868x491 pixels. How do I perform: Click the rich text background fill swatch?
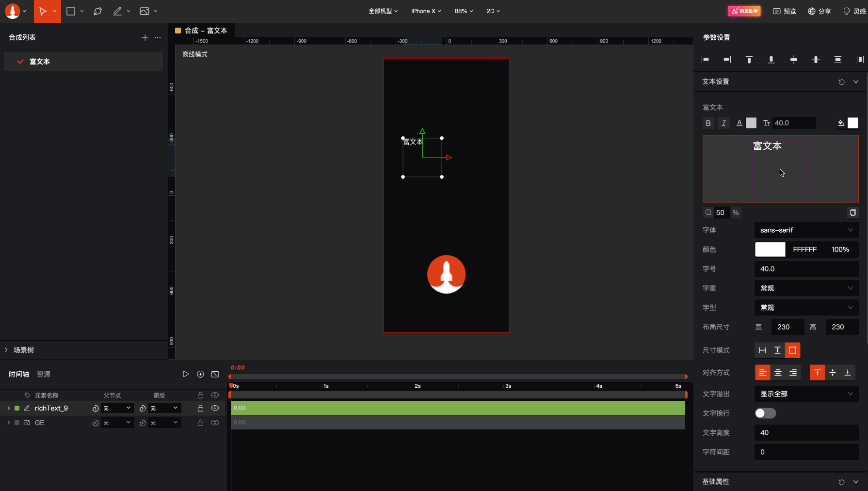pyautogui.click(x=853, y=123)
